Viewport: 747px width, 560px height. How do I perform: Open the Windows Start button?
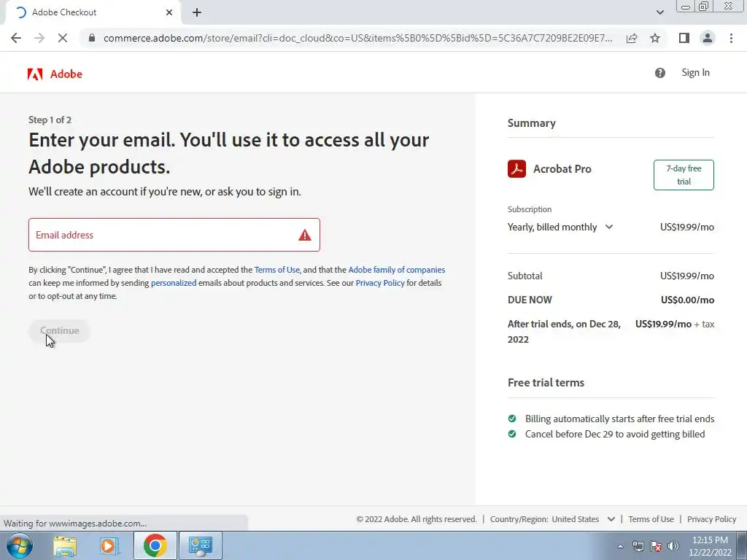tap(19, 545)
